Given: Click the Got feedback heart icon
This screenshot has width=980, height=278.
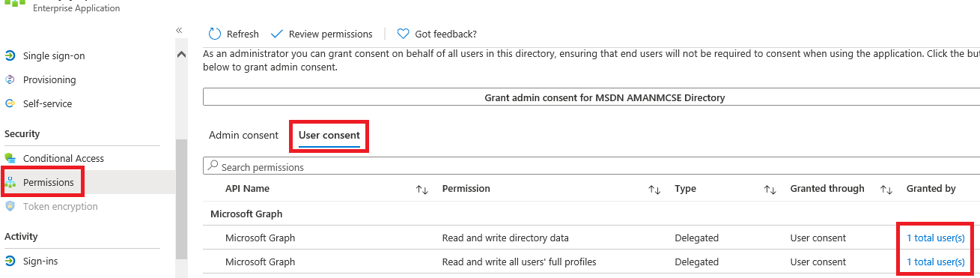Looking at the screenshot, I should pos(403,34).
